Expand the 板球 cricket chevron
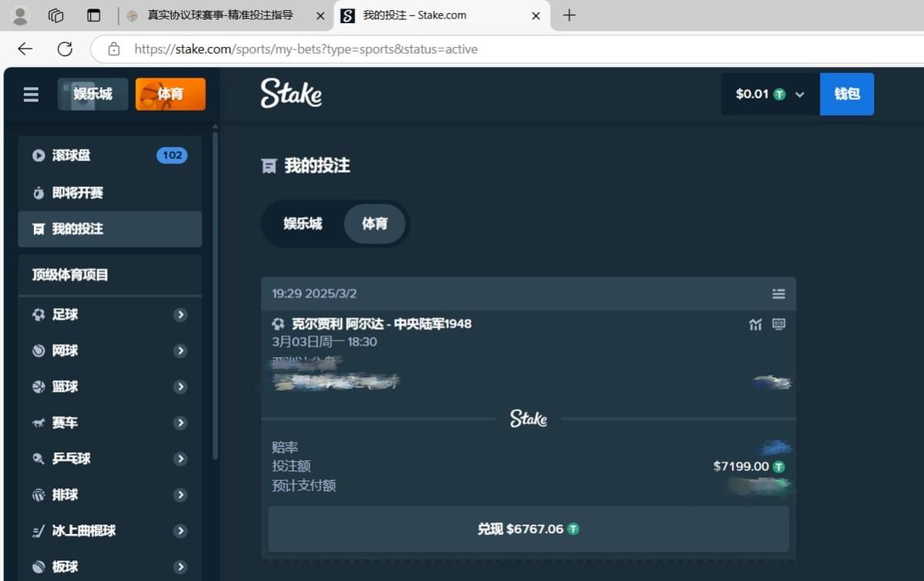The height and width of the screenshot is (581, 924). 180,567
